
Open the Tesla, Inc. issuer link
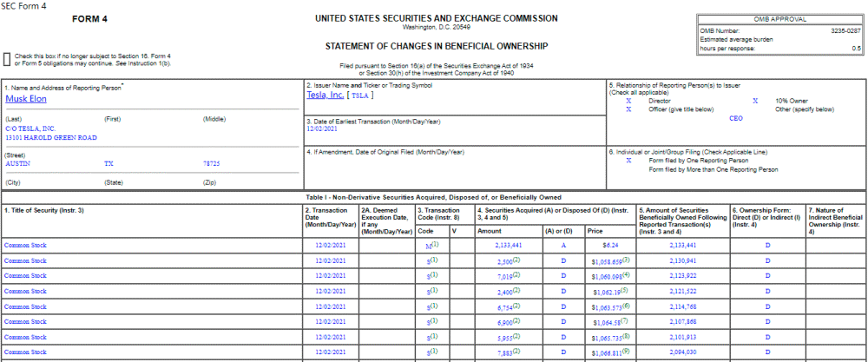pos(325,95)
